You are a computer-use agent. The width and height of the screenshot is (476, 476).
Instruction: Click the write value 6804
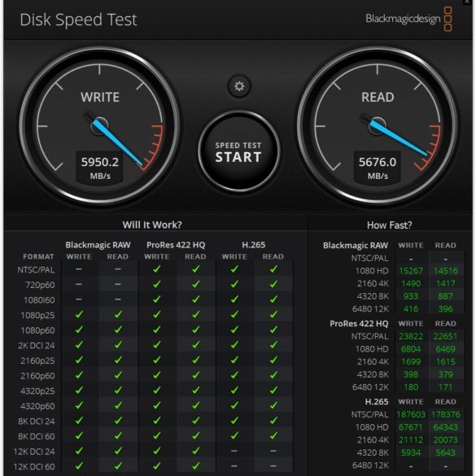(x=411, y=349)
